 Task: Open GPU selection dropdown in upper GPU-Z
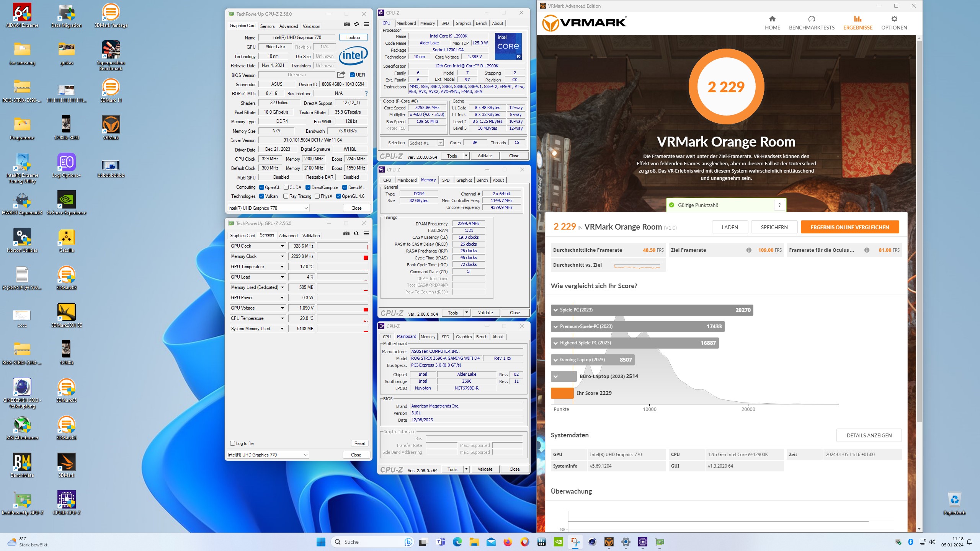[268, 208]
